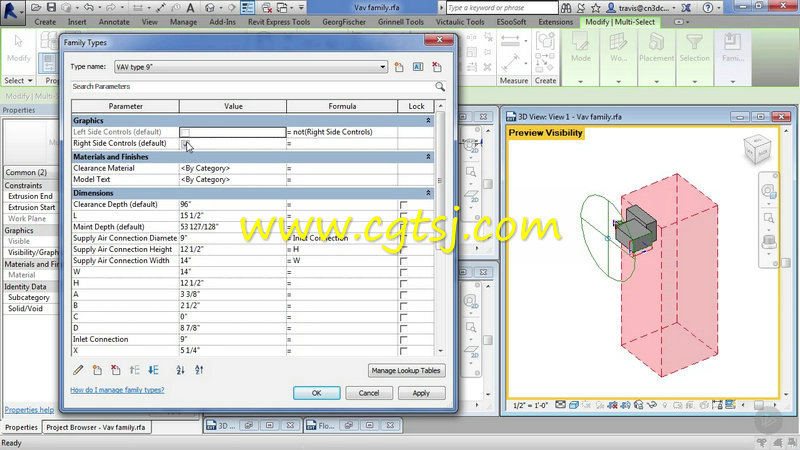Click the Rename Type icon
This screenshot has width=800, height=450.
(x=418, y=67)
